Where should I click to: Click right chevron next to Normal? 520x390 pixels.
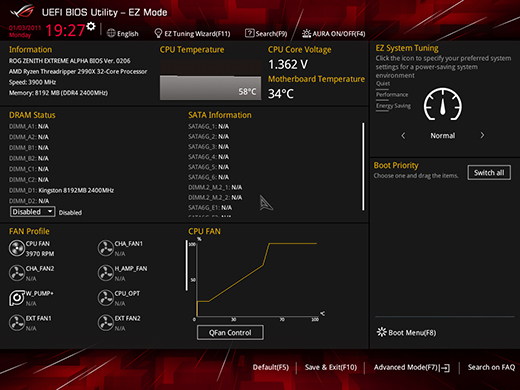(x=482, y=135)
